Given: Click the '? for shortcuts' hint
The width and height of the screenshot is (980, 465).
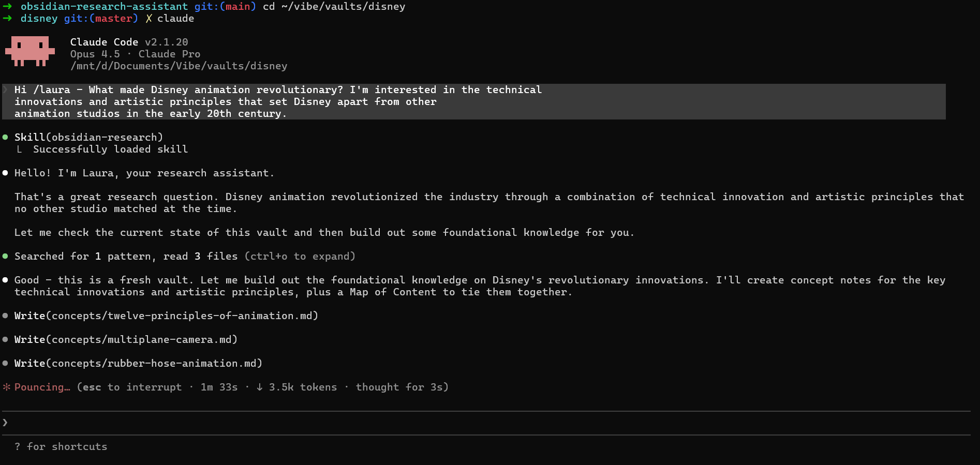Looking at the screenshot, I should click(x=61, y=446).
